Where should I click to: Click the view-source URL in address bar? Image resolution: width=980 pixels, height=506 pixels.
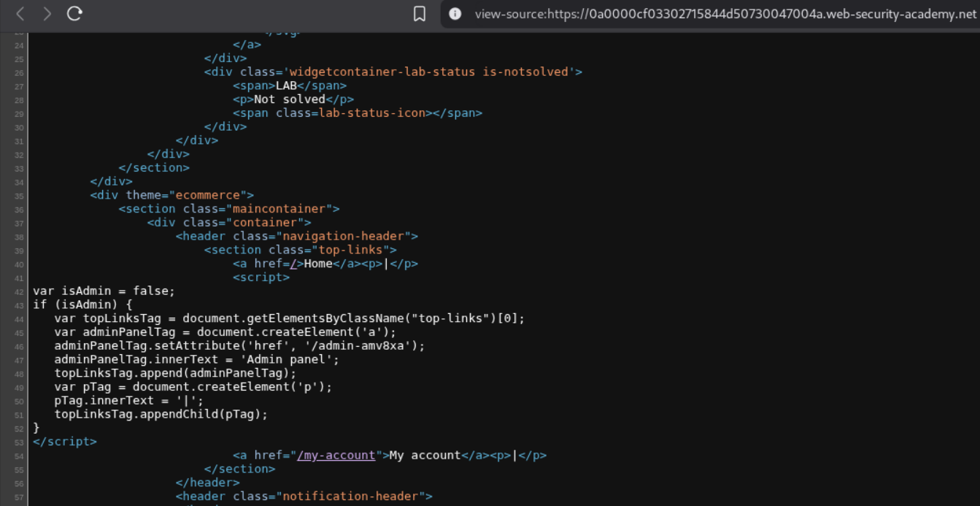(722, 14)
